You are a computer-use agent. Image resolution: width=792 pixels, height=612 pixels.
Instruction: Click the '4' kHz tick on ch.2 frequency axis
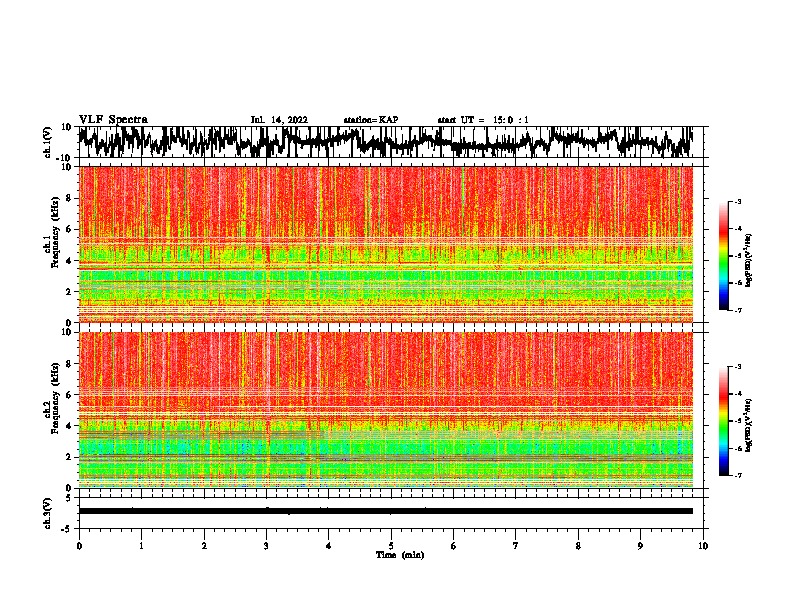pyautogui.click(x=69, y=426)
